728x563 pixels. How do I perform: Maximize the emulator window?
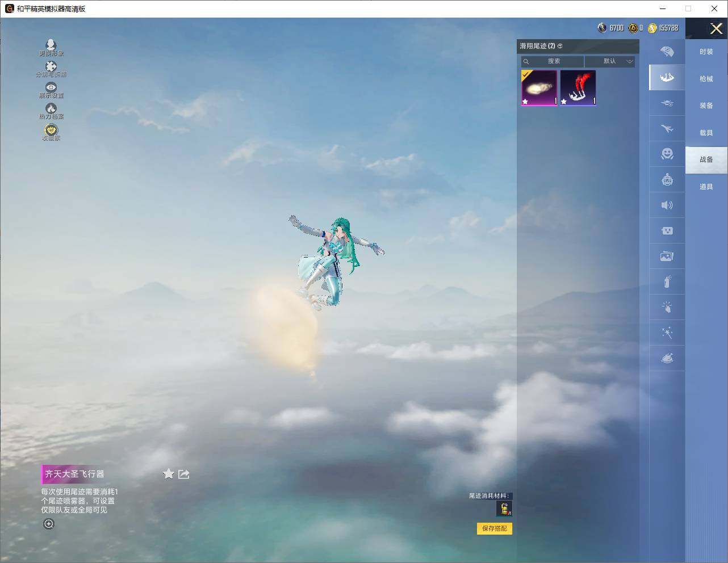tap(688, 9)
